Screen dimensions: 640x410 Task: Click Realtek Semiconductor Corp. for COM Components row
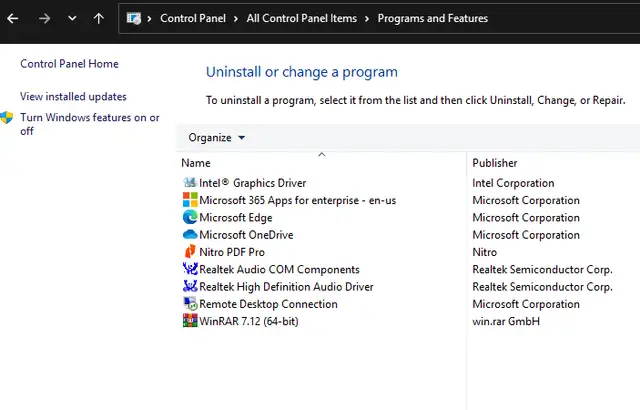pos(542,269)
